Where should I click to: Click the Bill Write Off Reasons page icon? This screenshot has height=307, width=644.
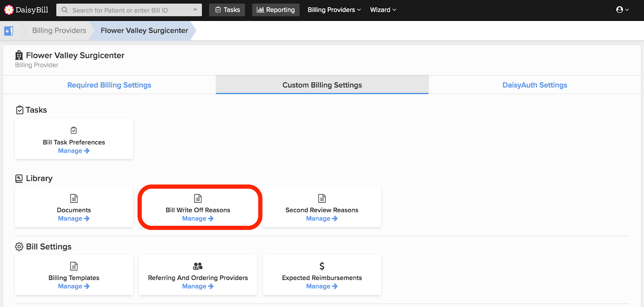pos(198,198)
